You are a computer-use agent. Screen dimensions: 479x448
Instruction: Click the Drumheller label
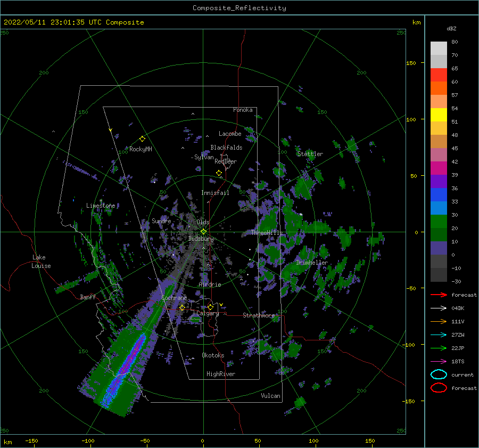point(312,263)
